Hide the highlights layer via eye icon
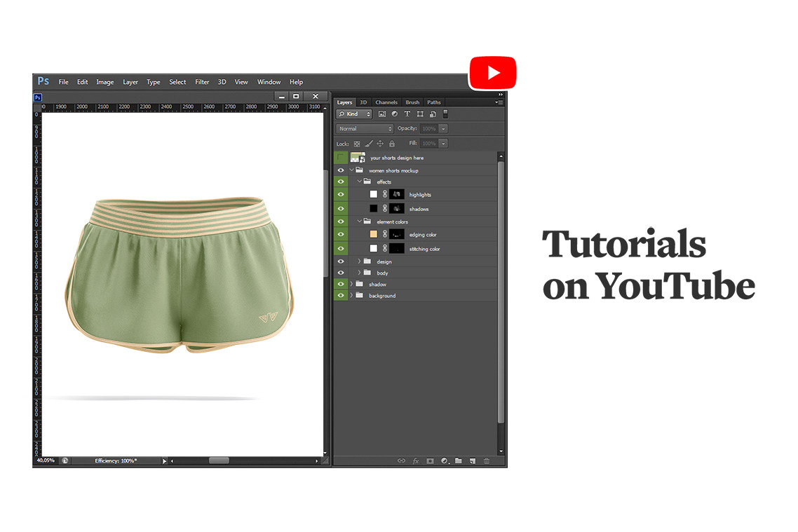The height and width of the screenshot is (532, 798). (341, 194)
